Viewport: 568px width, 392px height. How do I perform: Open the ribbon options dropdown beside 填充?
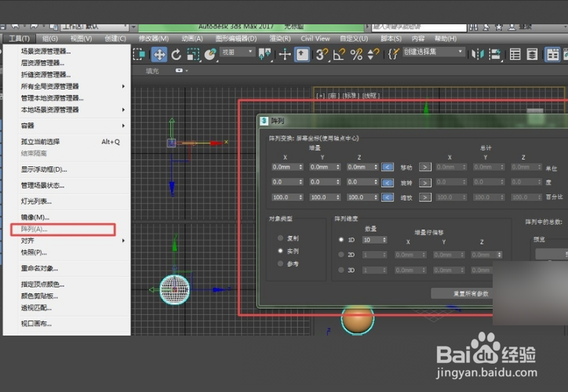click(x=181, y=71)
